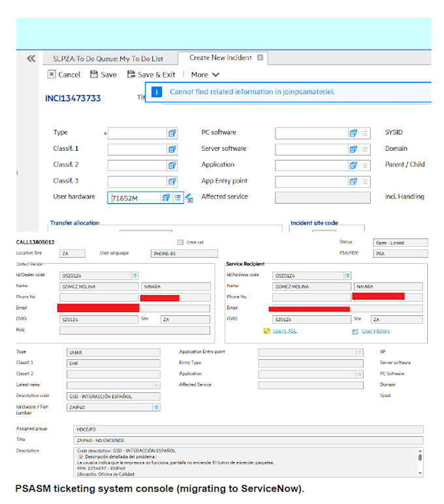Viewport: 444px width, 504px height.
Task: Open lookup icon for Classif. 3 field
Action: pyautogui.click(x=172, y=181)
